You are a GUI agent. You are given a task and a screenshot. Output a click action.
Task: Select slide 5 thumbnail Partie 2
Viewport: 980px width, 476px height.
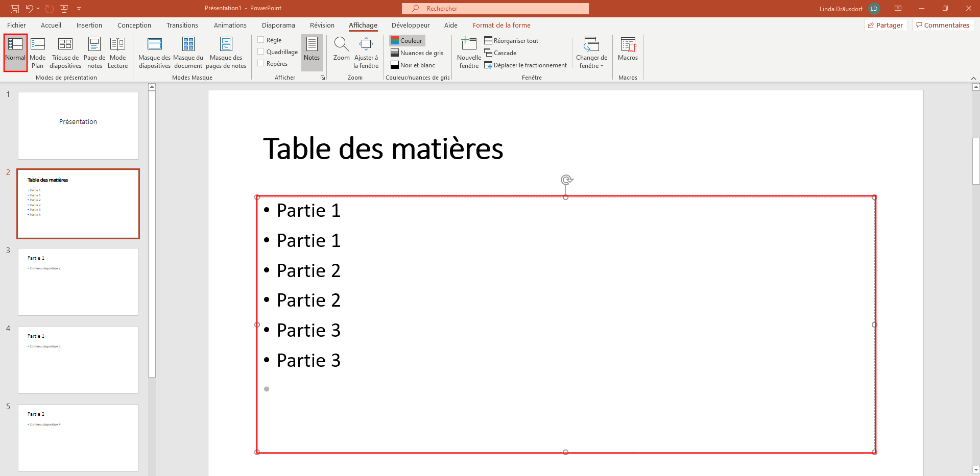click(x=78, y=438)
